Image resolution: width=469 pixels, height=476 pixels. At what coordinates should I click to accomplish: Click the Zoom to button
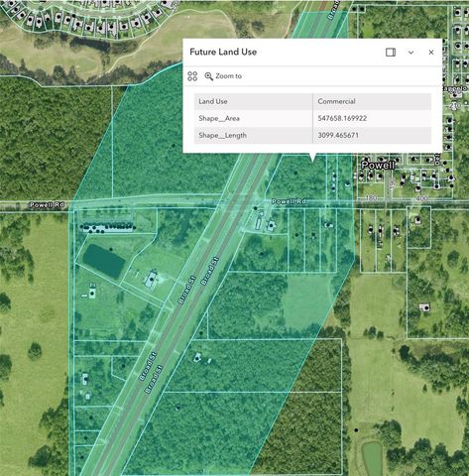223,76
